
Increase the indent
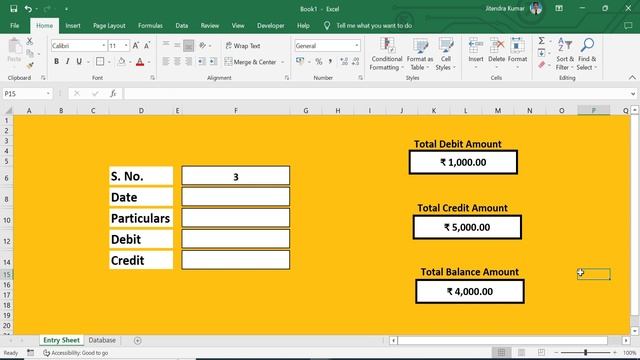tap(213, 62)
